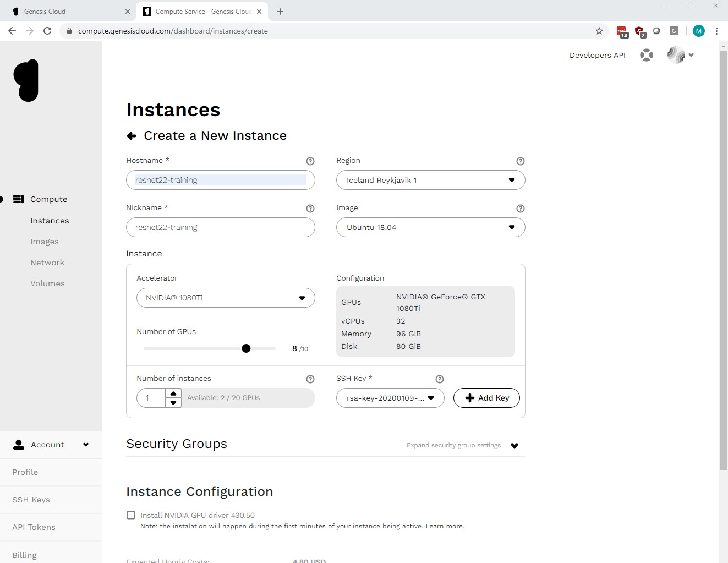Close the Compute Service browser tab
Viewport: 728px width, 563px height.
pyautogui.click(x=259, y=12)
